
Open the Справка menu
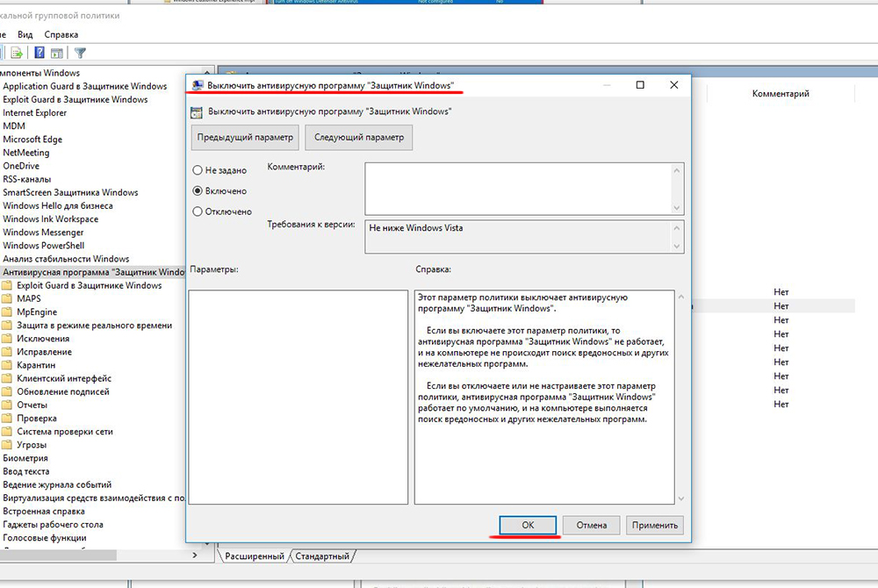(x=61, y=34)
